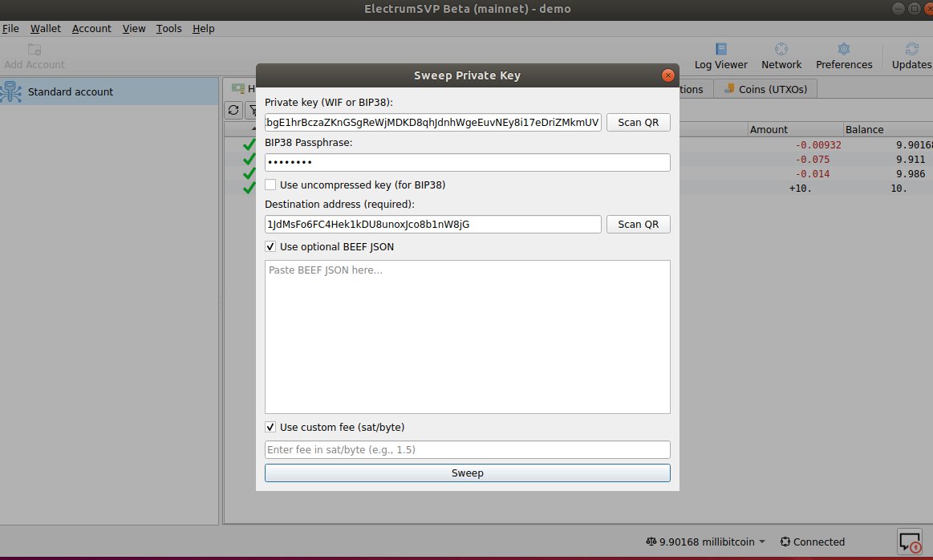Switch to the Coins (UTXOs) tab
Image resolution: width=933 pixels, height=560 pixels.
click(765, 89)
